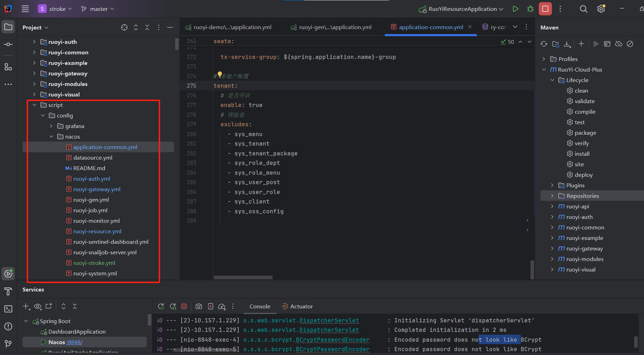Select Maven lifecycle goal install

click(582, 154)
